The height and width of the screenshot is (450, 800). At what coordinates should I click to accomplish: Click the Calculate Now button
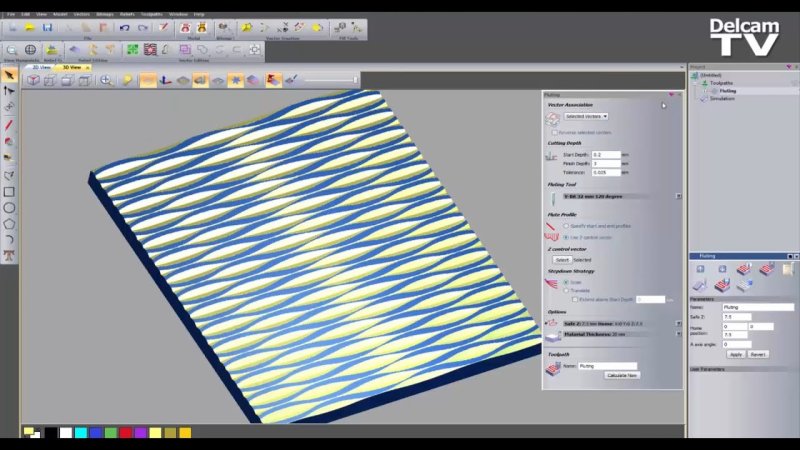[x=623, y=375]
